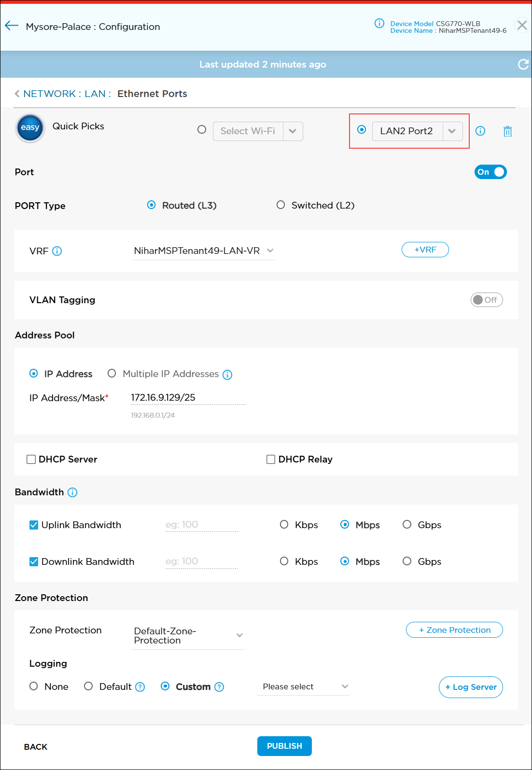The height and width of the screenshot is (770, 532).
Task: Enable the VLAN Tagging switch
Action: (x=486, y=300)
